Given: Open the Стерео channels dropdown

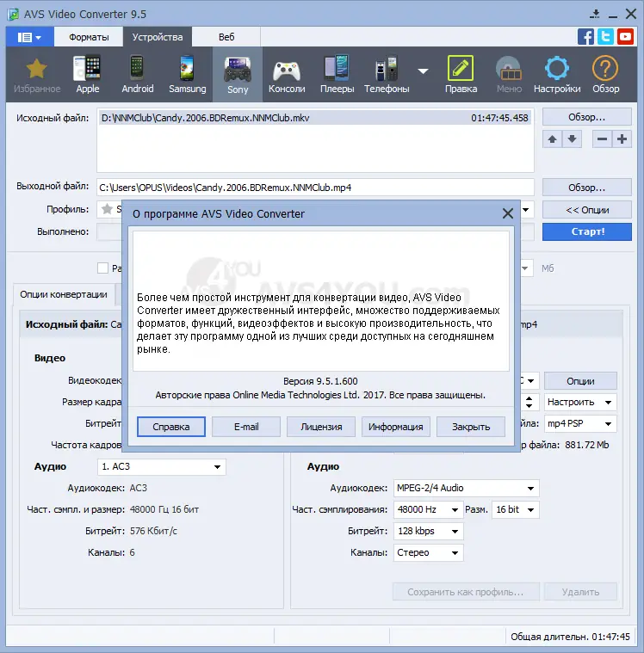Looking at the screenshot, I should [x=428, y=553].
